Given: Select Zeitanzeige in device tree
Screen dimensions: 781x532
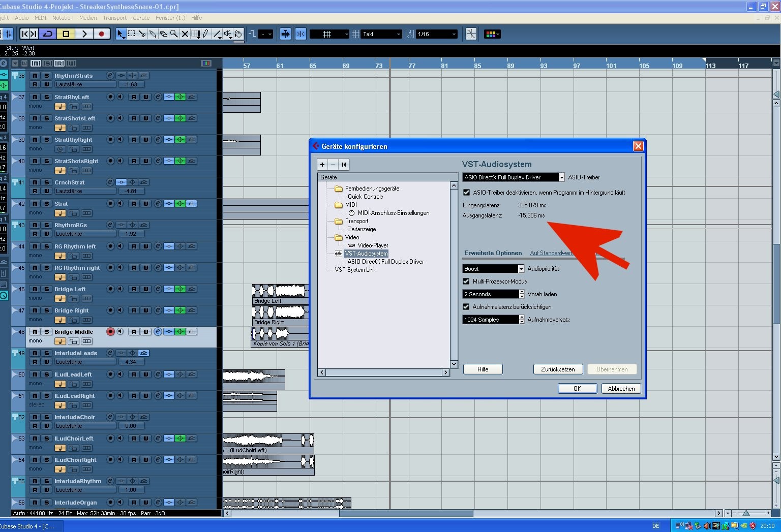Looking at the screenshot, I should (362, 229).
